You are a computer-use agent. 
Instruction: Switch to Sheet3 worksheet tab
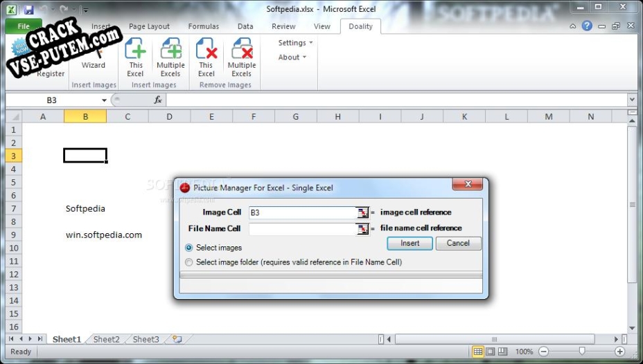[x=146, y=339]
